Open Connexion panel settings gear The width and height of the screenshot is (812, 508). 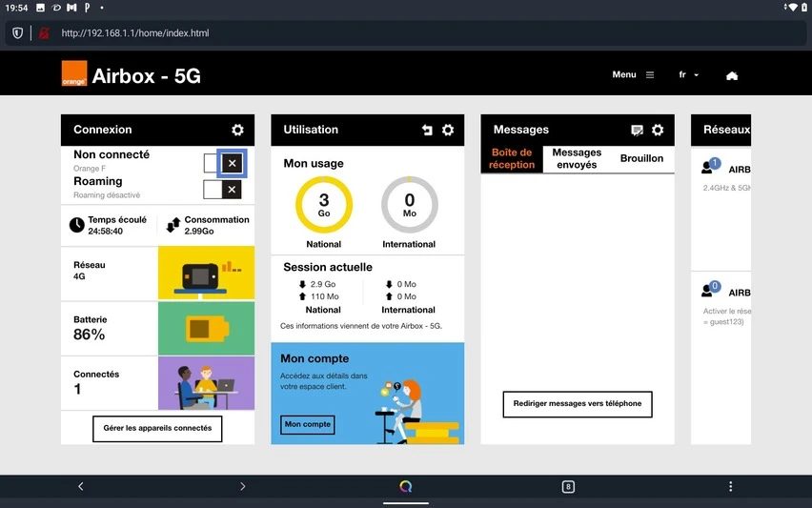(x=237, y=130)
